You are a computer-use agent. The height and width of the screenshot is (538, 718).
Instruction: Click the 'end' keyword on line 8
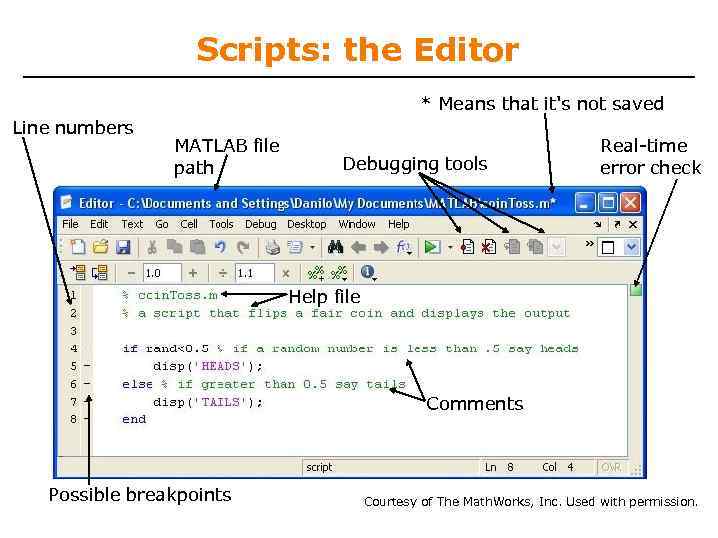tap(134, 419)
